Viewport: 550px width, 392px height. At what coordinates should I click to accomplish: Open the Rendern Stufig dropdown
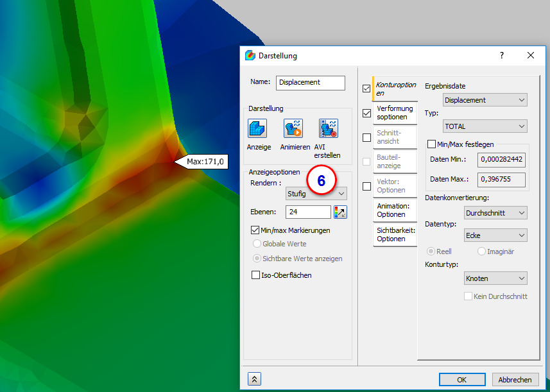[x=316, y=194]
